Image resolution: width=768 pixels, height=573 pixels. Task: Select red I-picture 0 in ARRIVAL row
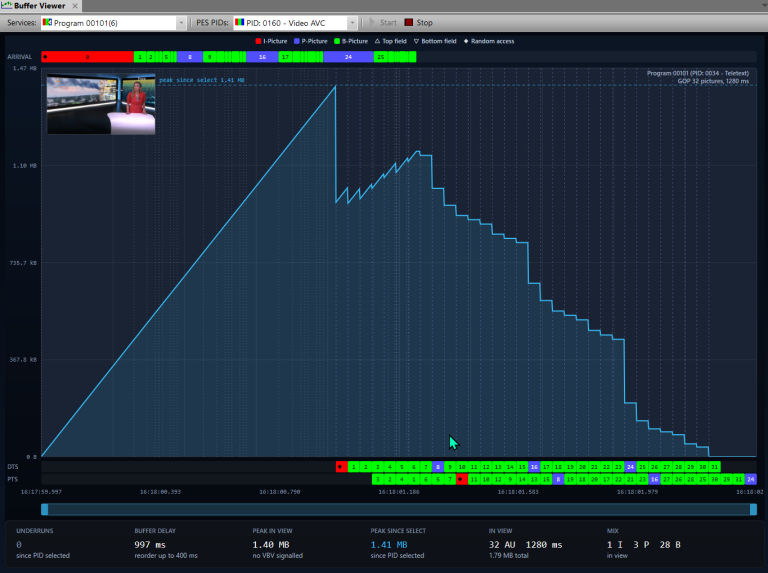click(x=87, y=57)
